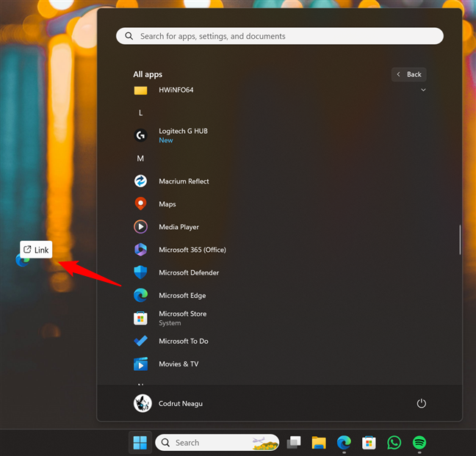The width and height of the screenshot is (476, 456).
Task: Click the Microsoft Edge icon in All apps
Action: (140, 295)
